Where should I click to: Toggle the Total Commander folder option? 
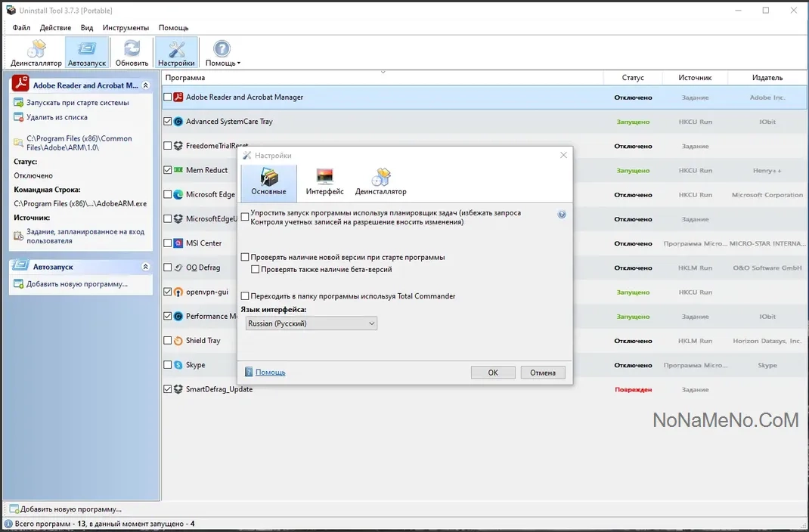245,296
